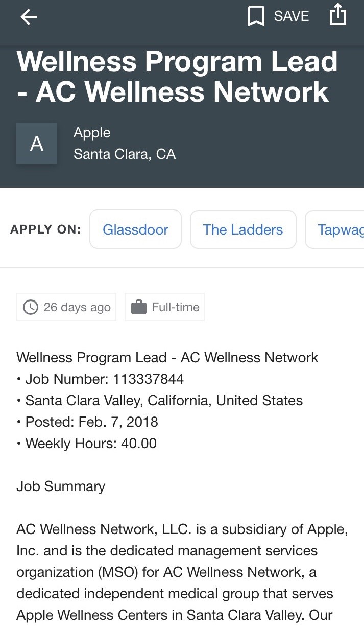
Task: Tap the bookmark save icon
Action: pyautogui.click(x=256, y=16)
